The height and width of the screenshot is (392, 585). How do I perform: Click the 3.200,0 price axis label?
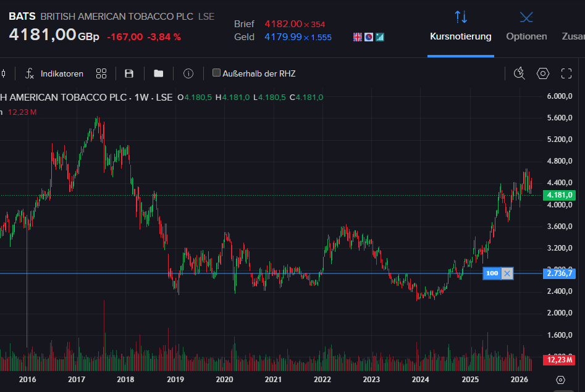tap(560, 248)
